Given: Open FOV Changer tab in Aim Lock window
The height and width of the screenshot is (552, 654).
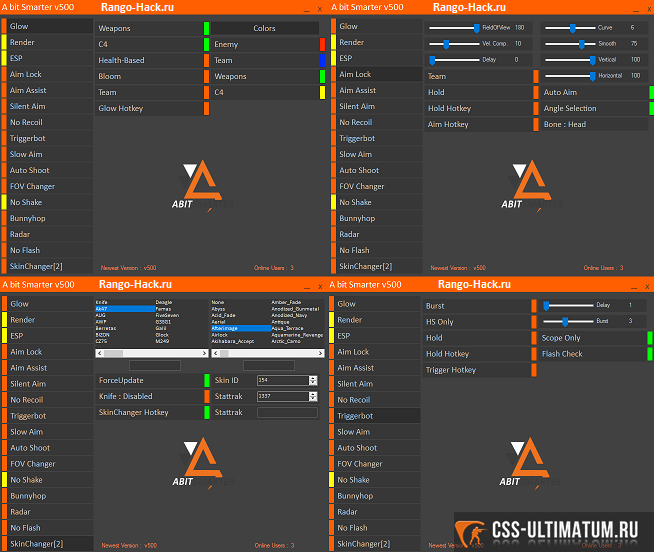Looking at the screenshot, I should coord(376,187).
